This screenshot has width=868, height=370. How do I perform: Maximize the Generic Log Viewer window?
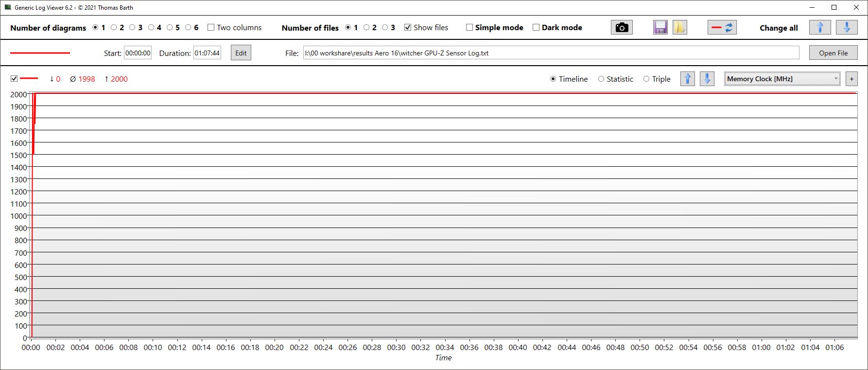coord(834,7)
